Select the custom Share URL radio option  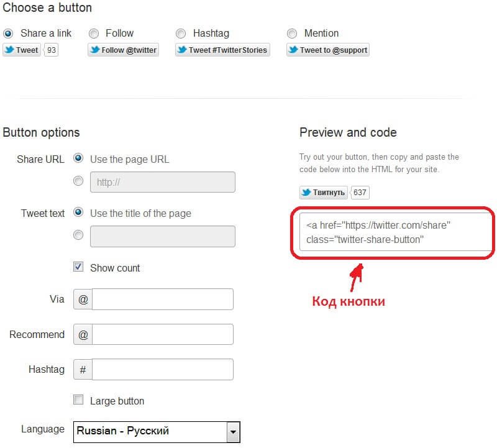pyautogui.click(x=78, y=181)
